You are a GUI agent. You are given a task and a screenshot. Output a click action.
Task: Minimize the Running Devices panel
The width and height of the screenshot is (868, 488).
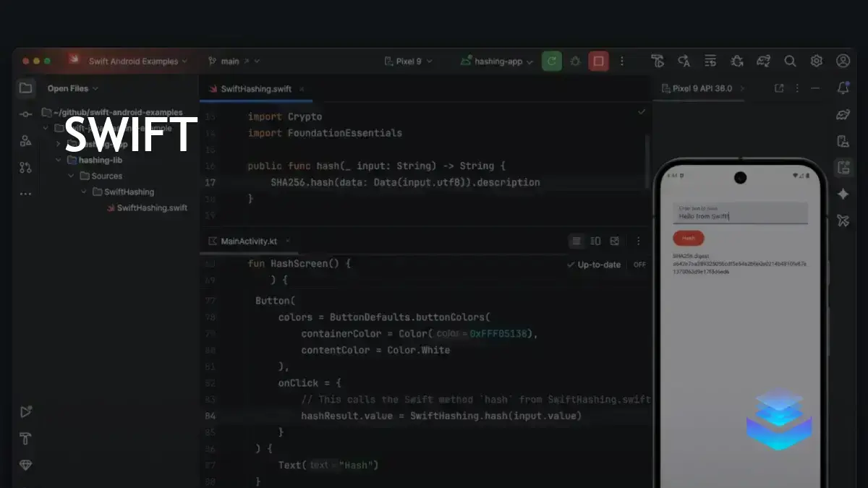pos(815,88)
